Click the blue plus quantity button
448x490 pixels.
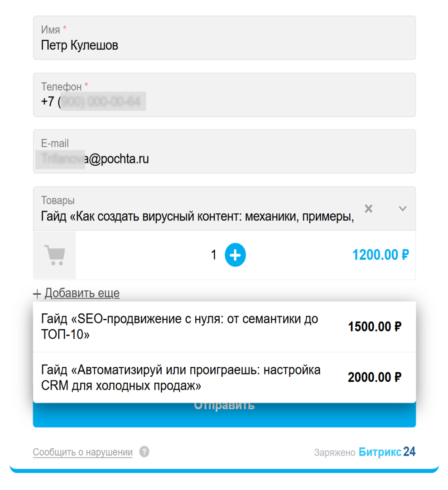click(x=235, y=255)
